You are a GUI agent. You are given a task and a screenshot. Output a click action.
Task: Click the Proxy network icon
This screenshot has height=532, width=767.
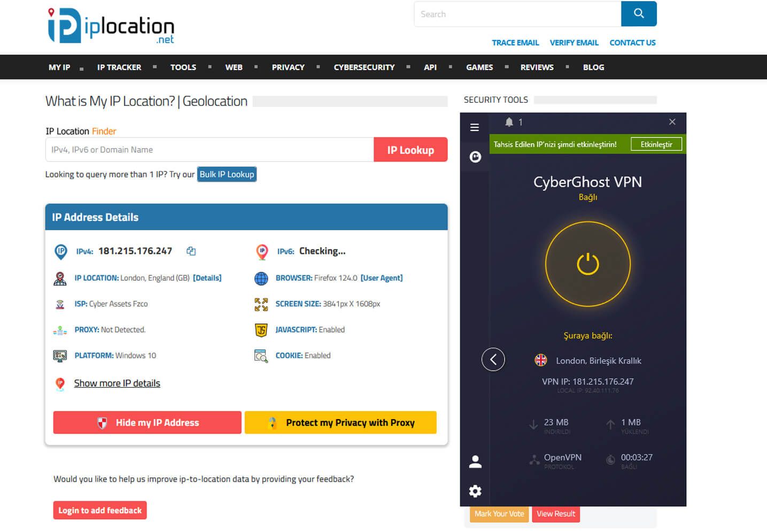[60, 330]
